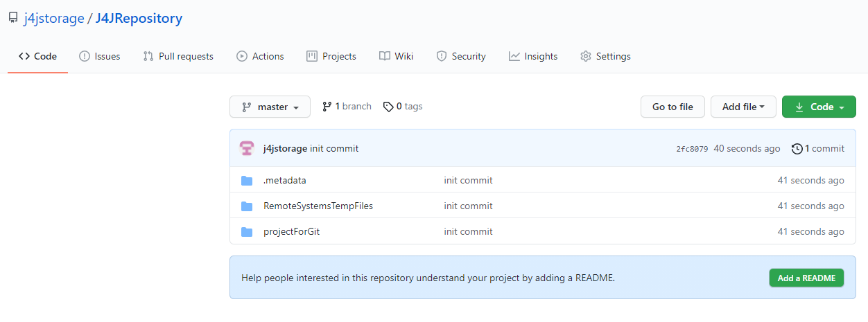The height and width of the screenshot is (322, 868).
Task: Open commit hash 2fc8079
Action: pyautogui.click(x=692, y=149)
